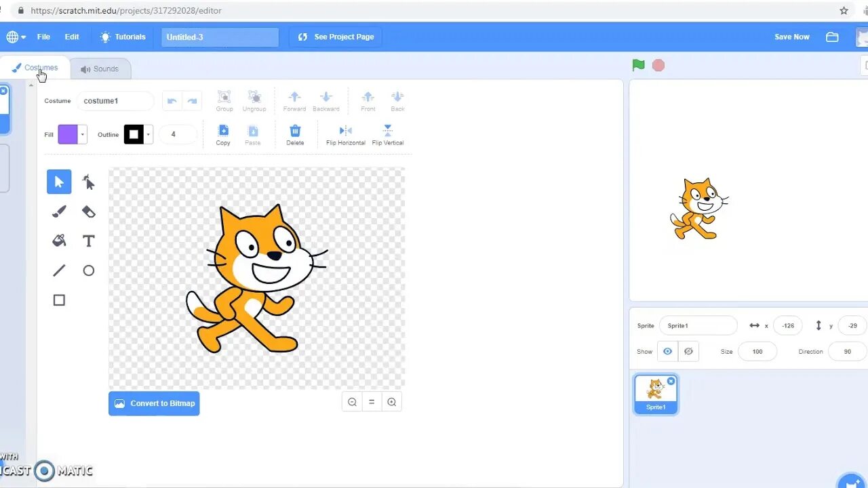Open Tutorials

click(123, 37)
